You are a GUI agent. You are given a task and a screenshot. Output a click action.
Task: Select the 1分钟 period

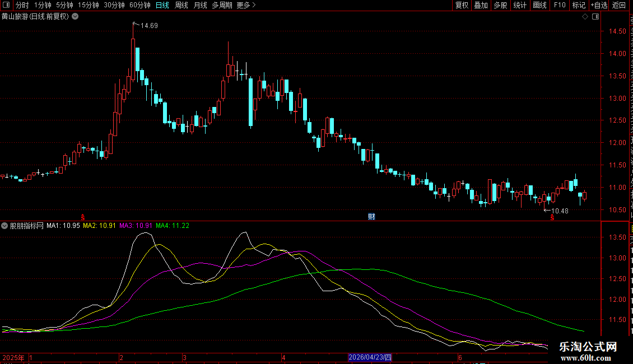(43, 5)
